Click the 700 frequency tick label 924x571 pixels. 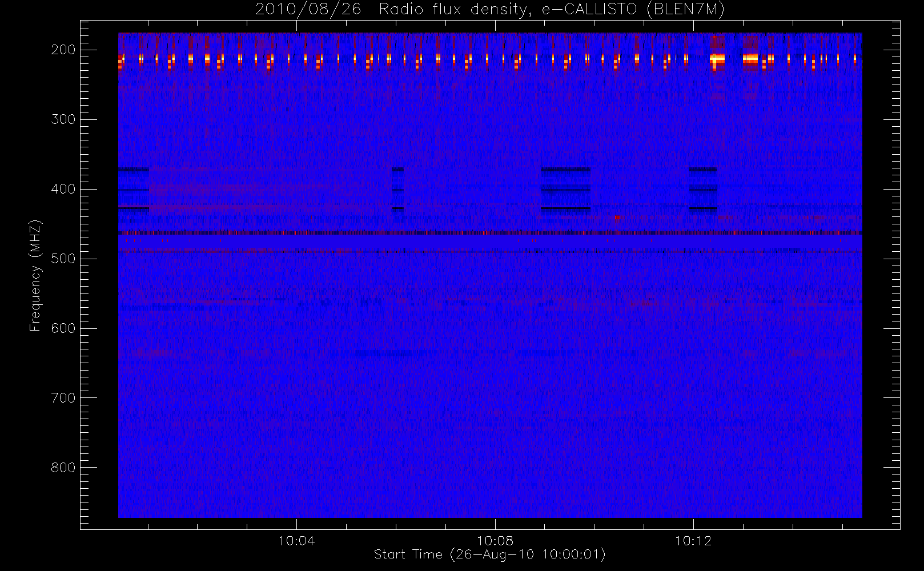click(63, 398)
